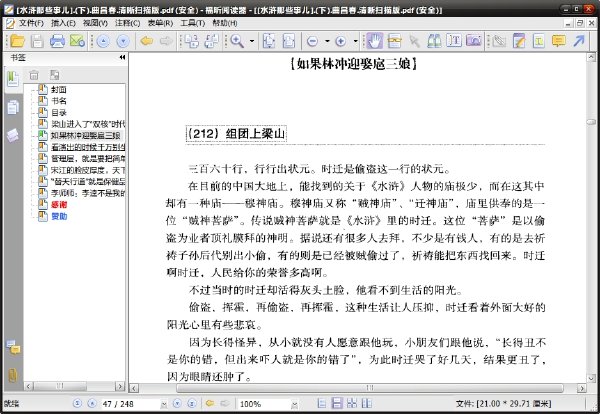
Task: Open the 文件(F) menu
Action: pos(31,23)
